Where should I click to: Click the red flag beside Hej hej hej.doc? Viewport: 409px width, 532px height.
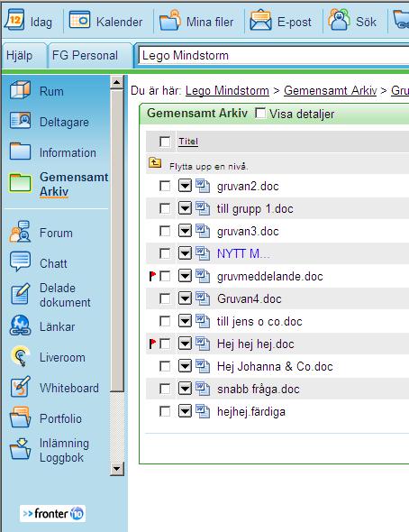[x=152, y=344]
